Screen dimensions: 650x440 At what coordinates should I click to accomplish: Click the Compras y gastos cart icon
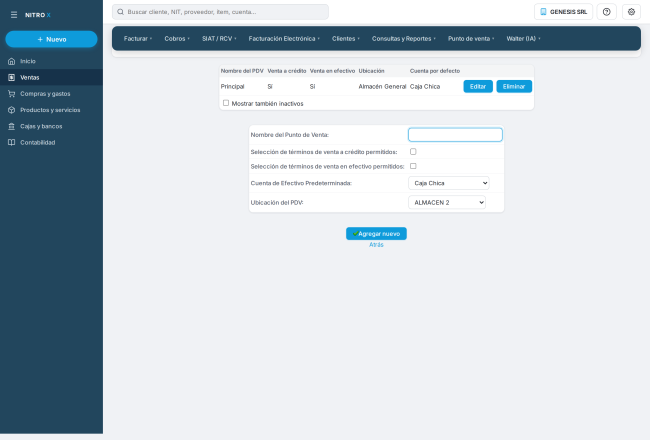tap(12, 94)
